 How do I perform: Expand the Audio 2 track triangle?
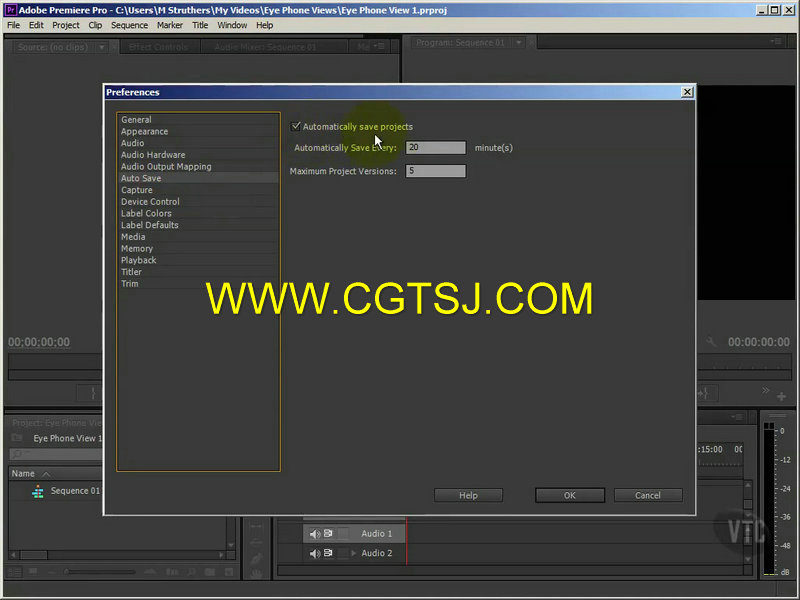tap(354, 553)
